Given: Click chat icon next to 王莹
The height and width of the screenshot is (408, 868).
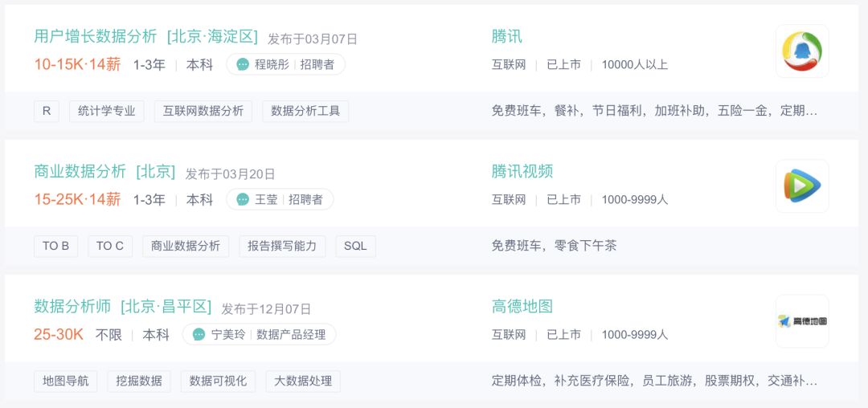Looking at the screenshot, I should (243, 199).
